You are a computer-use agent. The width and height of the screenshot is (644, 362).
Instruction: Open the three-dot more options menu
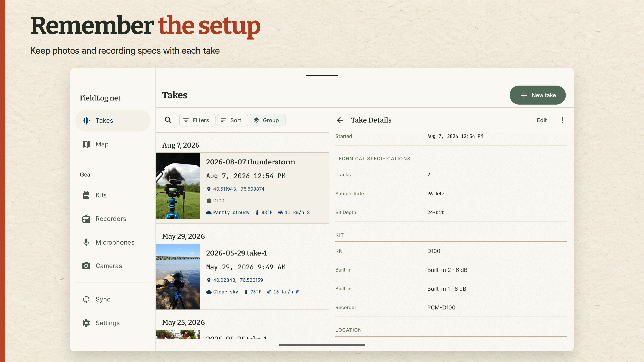(562, 120)
